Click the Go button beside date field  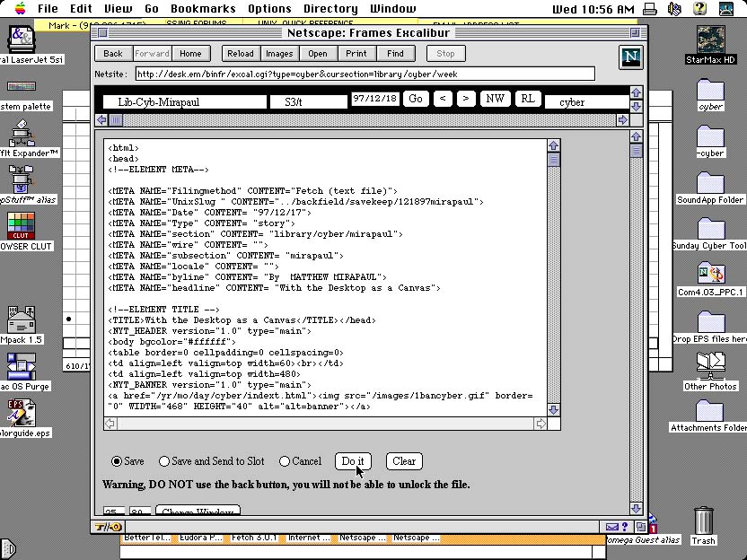(x=415, y=99)
